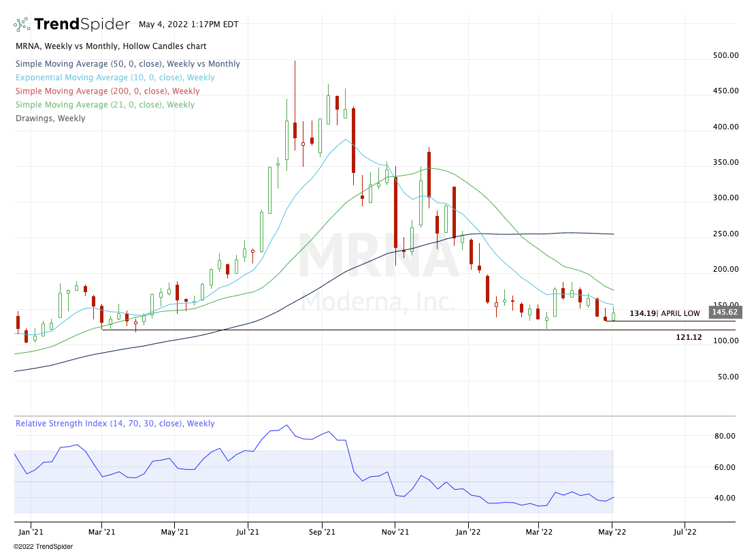The height and width of the screenshot is (553, 756).
Task: Click the '134.19| APRIL LOW' annotation
Action: pos(665,313)
